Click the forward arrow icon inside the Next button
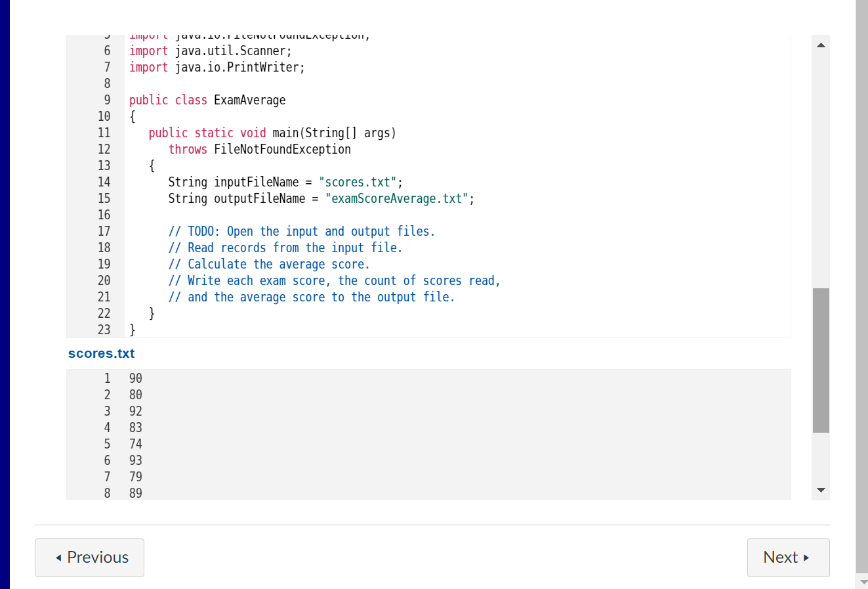868x589 pixels. (806, 557)
